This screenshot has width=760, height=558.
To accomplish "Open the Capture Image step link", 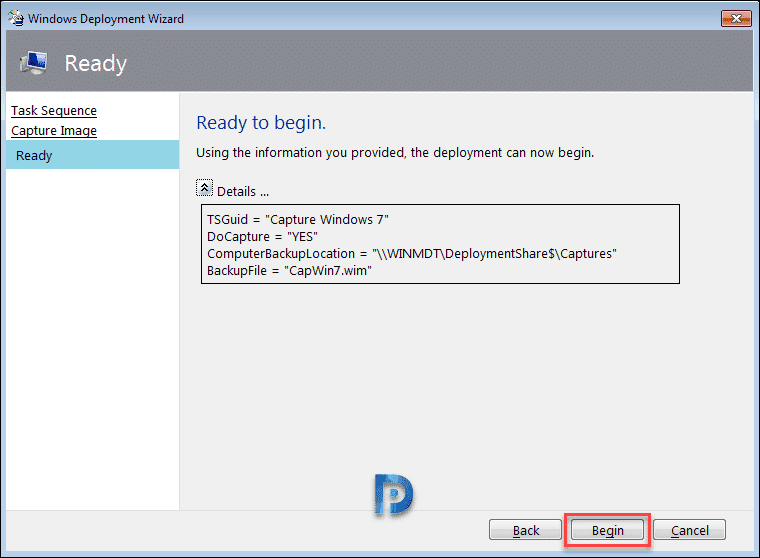I will (54, 131).
